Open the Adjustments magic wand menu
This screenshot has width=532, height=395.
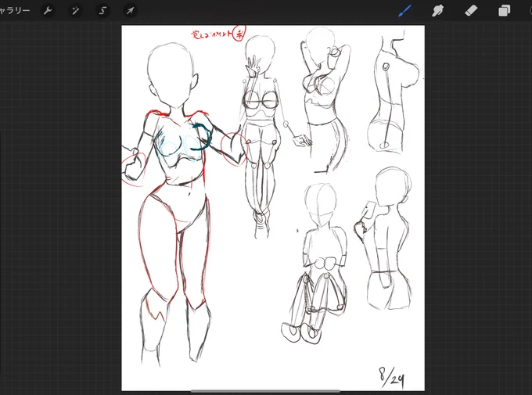coord(75,11)
